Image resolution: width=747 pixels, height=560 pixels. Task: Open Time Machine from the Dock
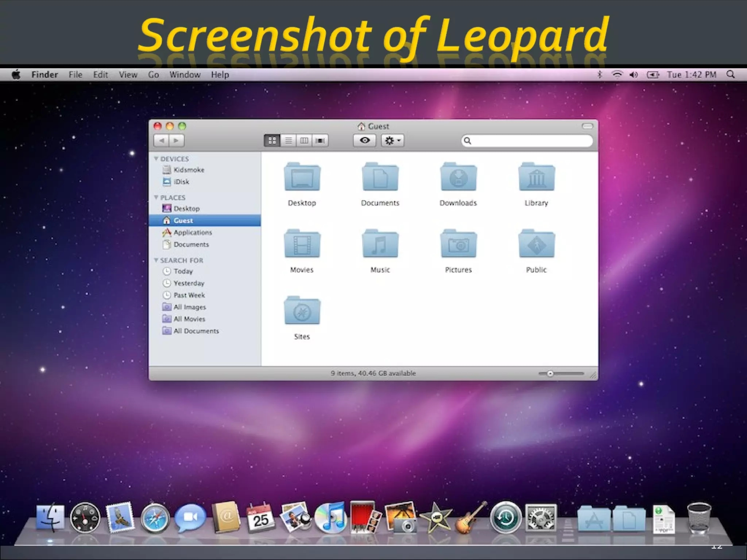coord(506,518)
